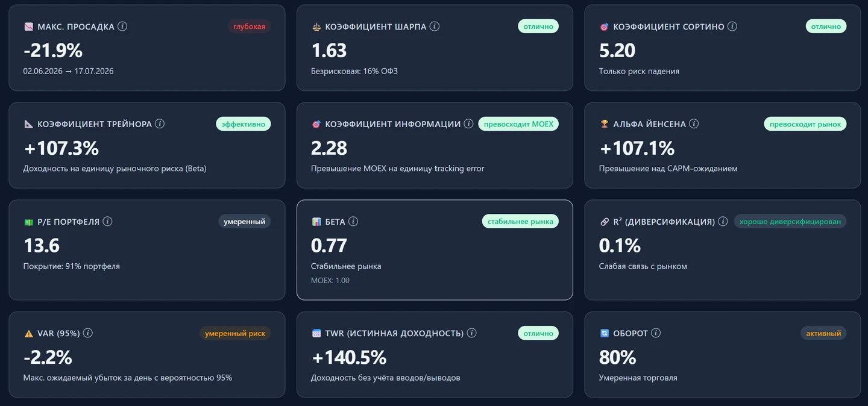Screen dimensions: 868x406
Task: Click the target icon of КОЭФФИЦИЕНТ СОРТИНО
Action: pos(605,27)
